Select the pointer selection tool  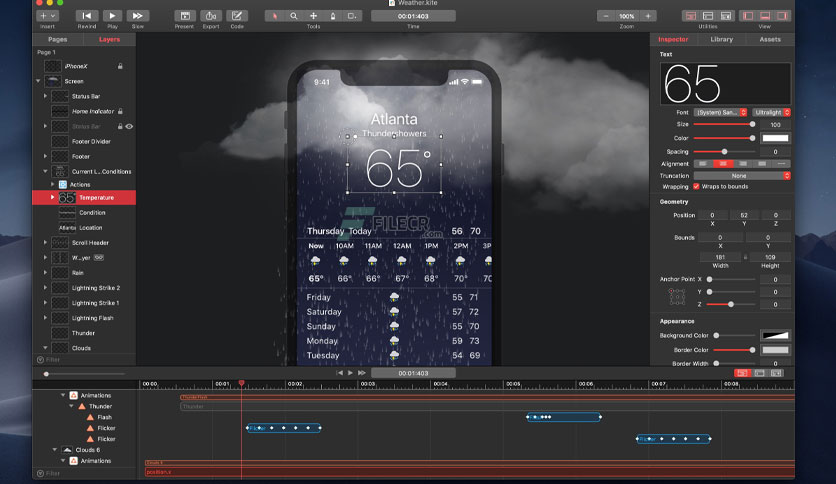(275, 16)
